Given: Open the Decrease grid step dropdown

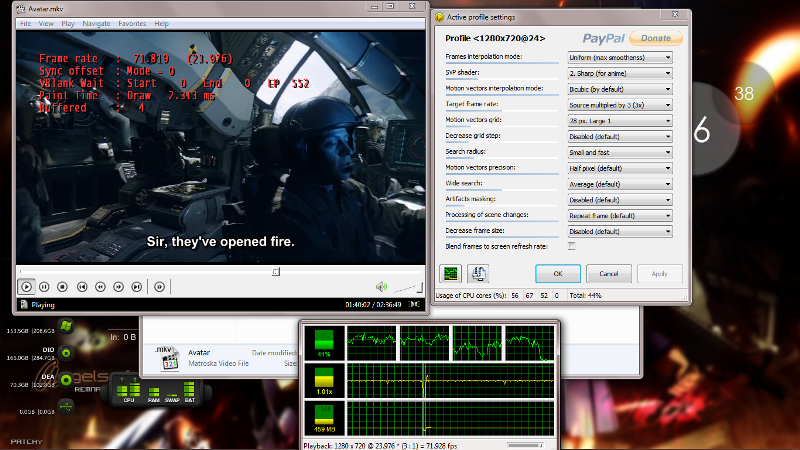Looking at the screenshot, I should [620, 137].
